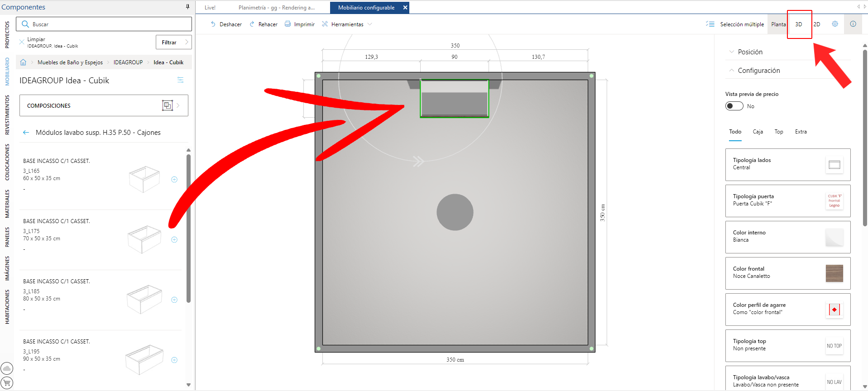Open the REVESTIMIENTOS side tab

pyautogui.click(x=7, y=115)
